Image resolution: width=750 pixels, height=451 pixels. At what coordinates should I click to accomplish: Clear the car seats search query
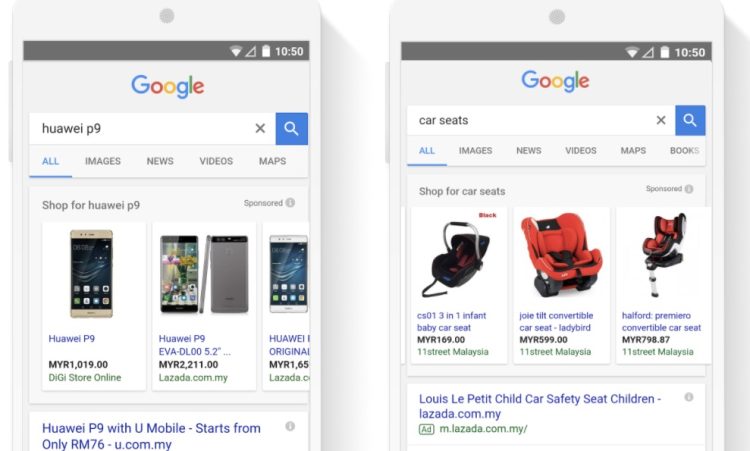tap(661, 120)
